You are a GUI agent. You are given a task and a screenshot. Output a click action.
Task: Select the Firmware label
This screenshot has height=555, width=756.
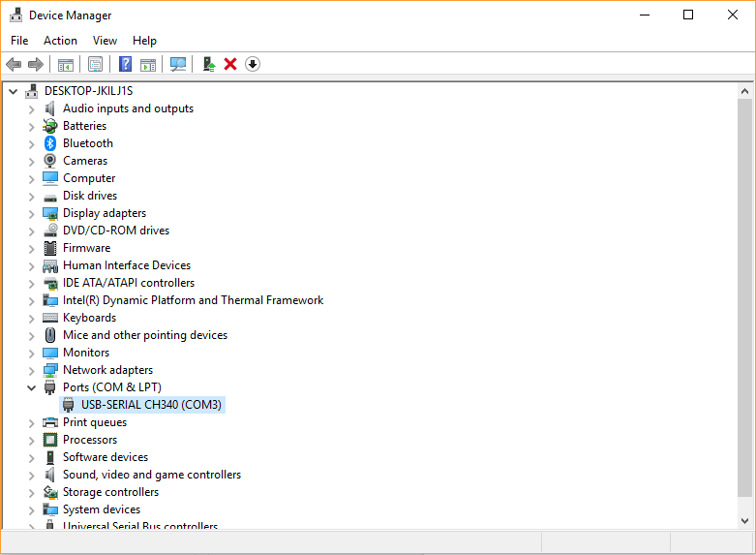(x=87, y=248)
